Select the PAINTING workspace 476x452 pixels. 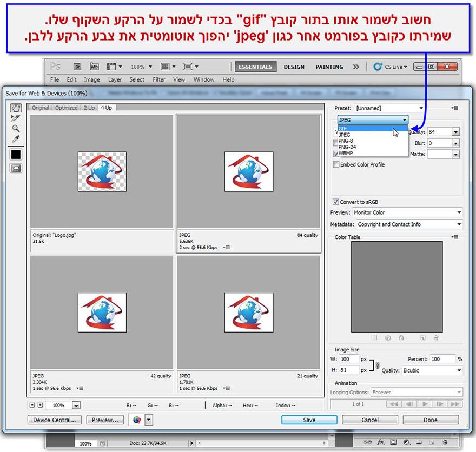tap(329, 67)
